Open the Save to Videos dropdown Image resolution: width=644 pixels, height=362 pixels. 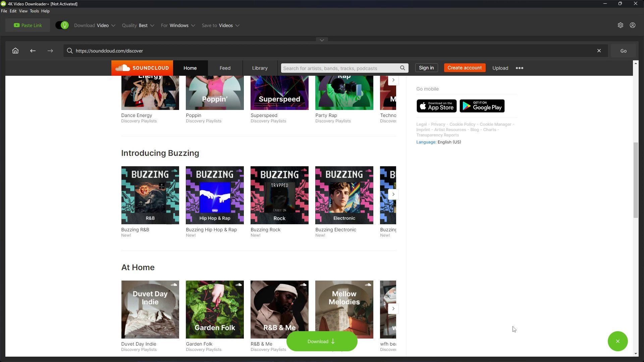pos(220,25)
